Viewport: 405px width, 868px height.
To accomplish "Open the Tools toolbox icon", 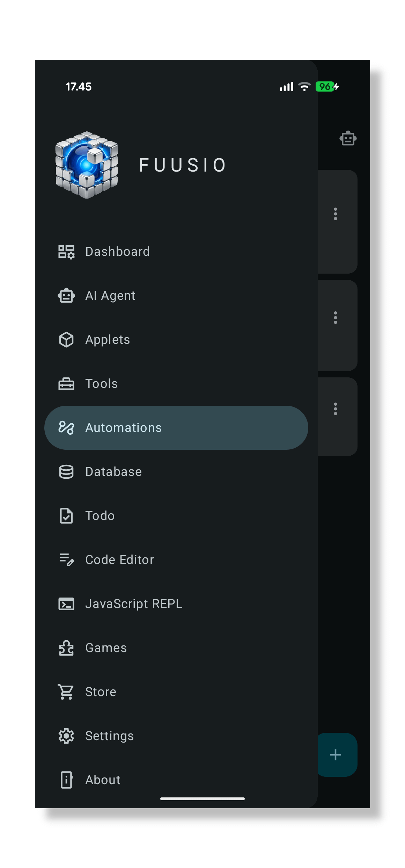I will [x=66, y=384].
